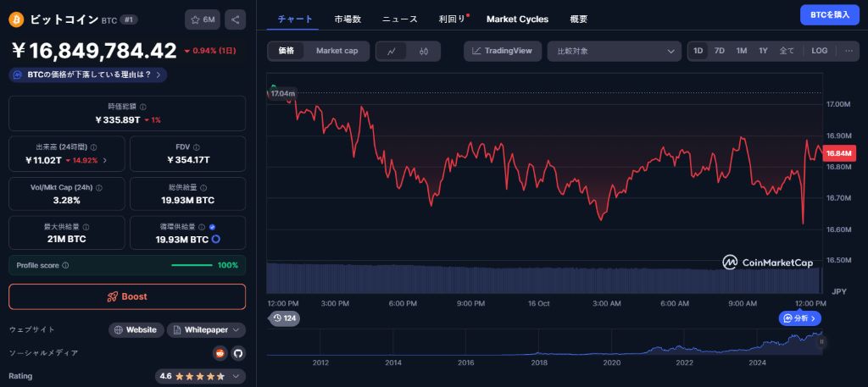Toggle the LOG scale option
Screen dimensions: 868x387
pos(819,51)
